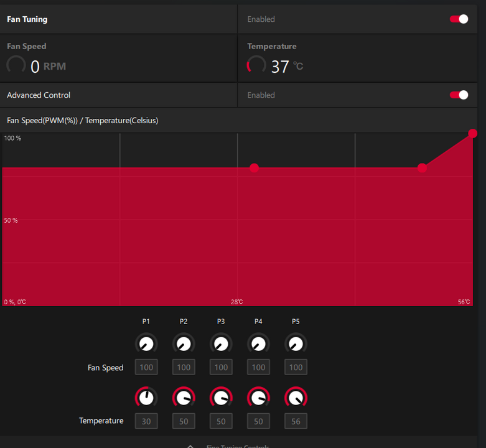Click the P1 temperature dial

point(146,397)
